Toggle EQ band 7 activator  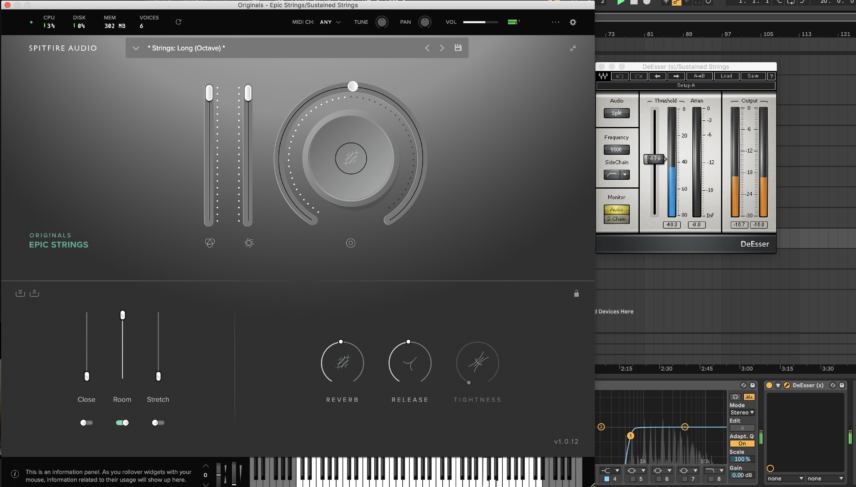pyautogui.click(x=685, y=479)
